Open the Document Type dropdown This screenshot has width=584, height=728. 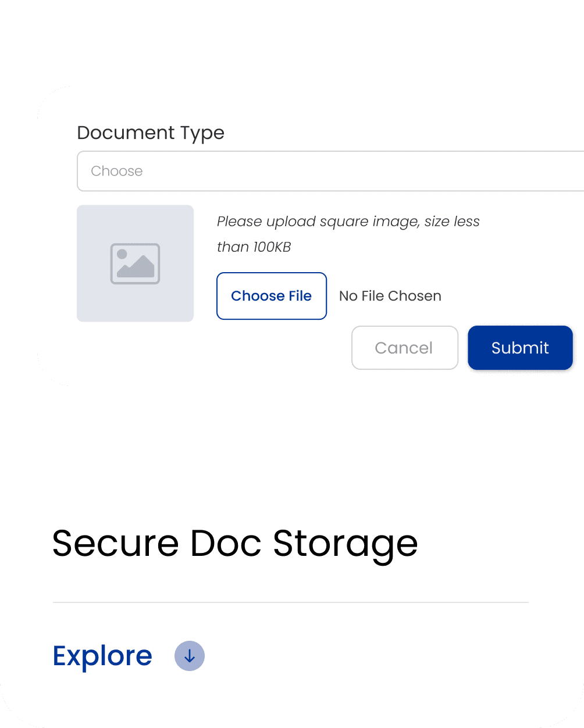click(x=330, y=171)
